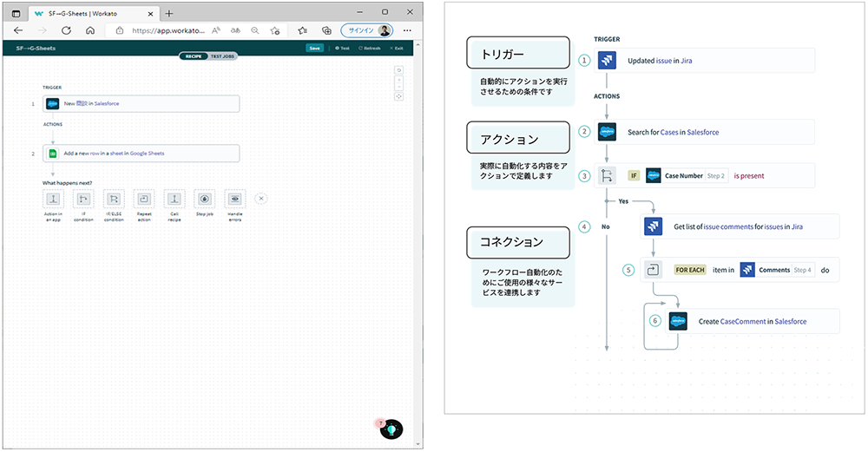The image size is (868, 452).
Task: Add a Call recipe step
Action: tap(174, 199)
